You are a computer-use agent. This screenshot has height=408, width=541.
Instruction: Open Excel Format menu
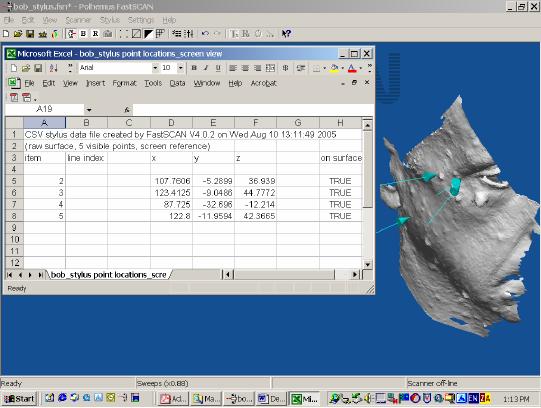pos(125,83)
